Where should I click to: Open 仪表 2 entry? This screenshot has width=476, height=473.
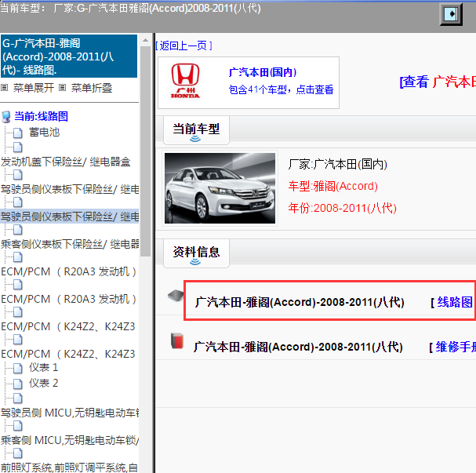tap(43, 384)
